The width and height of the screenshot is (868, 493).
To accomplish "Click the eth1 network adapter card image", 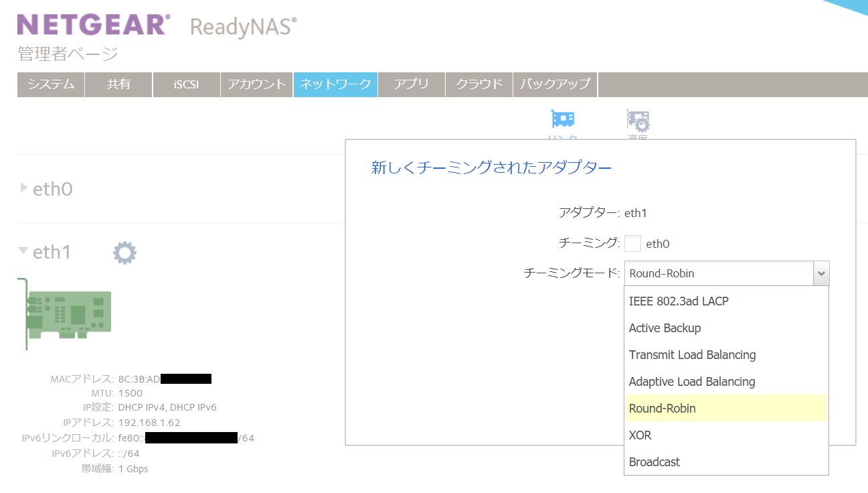I will pos(66,313).
